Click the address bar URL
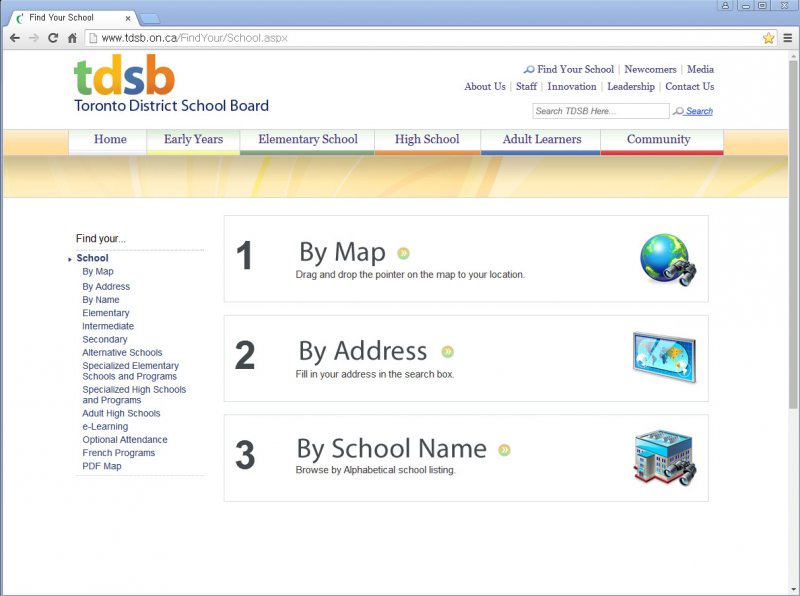 (194, 38)
